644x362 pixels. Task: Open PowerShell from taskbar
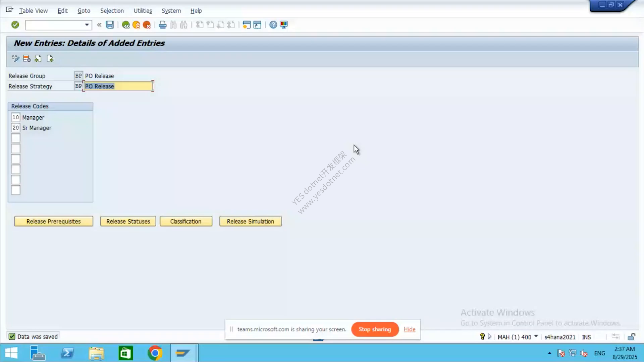tap(67, 353)
